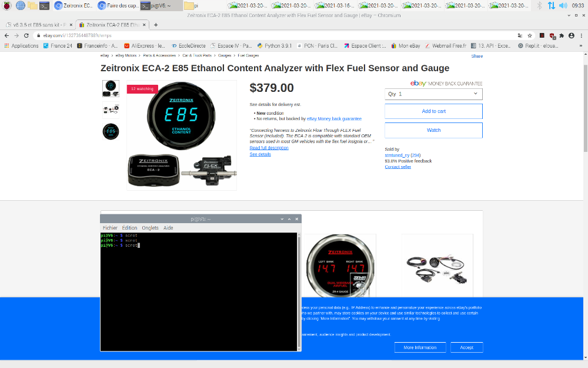Open the Fichier menu in the terminal

click(x=110, y=228)
